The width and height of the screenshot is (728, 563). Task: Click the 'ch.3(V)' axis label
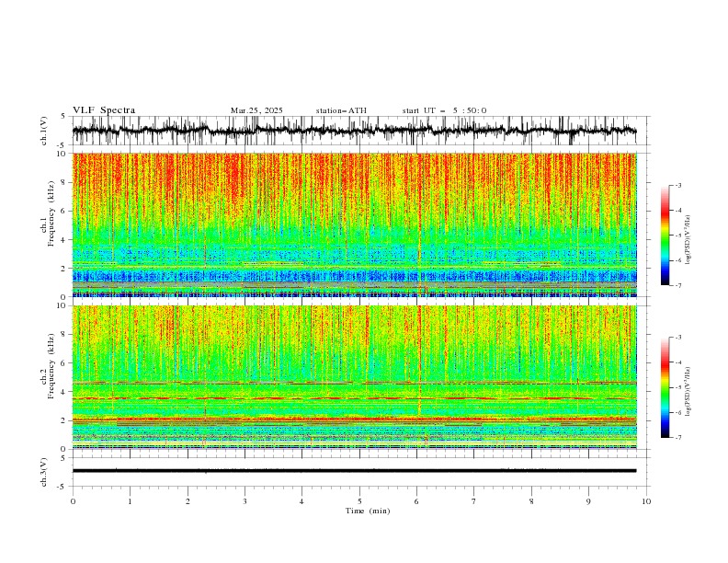(x=44, y=472)
